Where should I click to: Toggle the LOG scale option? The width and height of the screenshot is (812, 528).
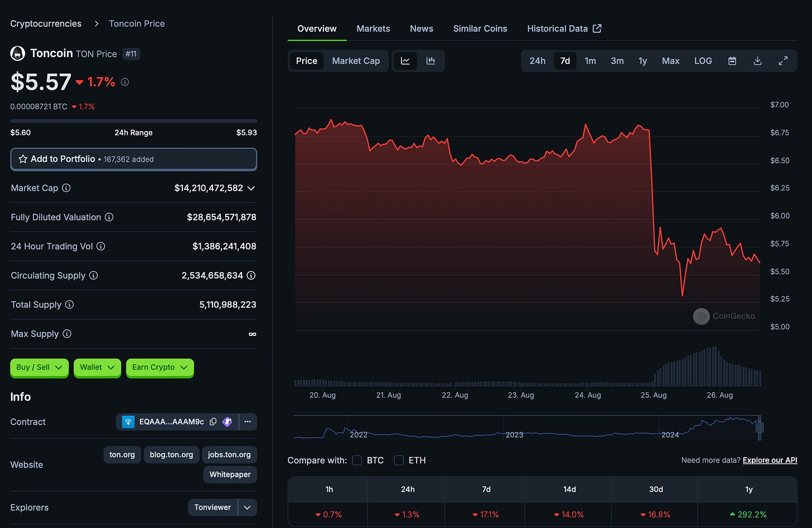tap(703, 61)
